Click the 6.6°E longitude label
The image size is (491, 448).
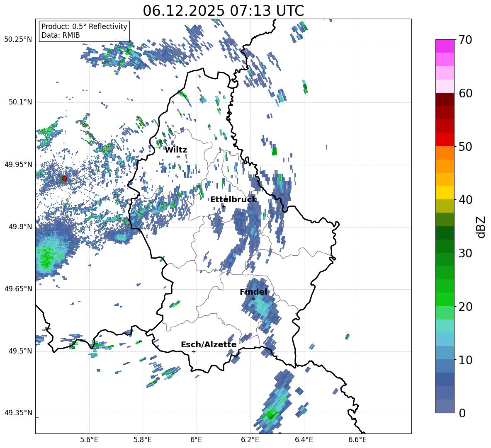357,440
